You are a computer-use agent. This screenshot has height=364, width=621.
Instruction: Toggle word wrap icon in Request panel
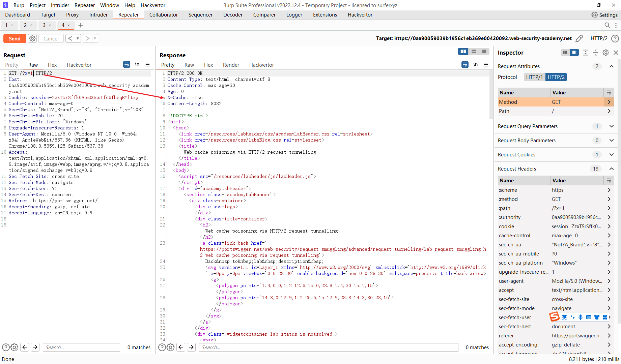pyautogui.click(x=127, y=64)
